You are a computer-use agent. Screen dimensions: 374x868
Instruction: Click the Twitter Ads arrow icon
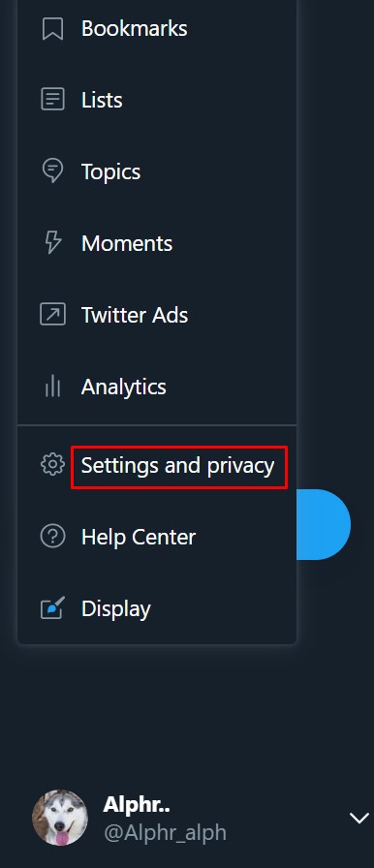point(52,315)
